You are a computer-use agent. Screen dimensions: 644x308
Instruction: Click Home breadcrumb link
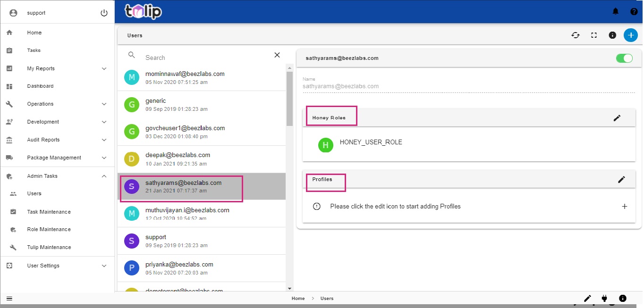tap(298, 299)
